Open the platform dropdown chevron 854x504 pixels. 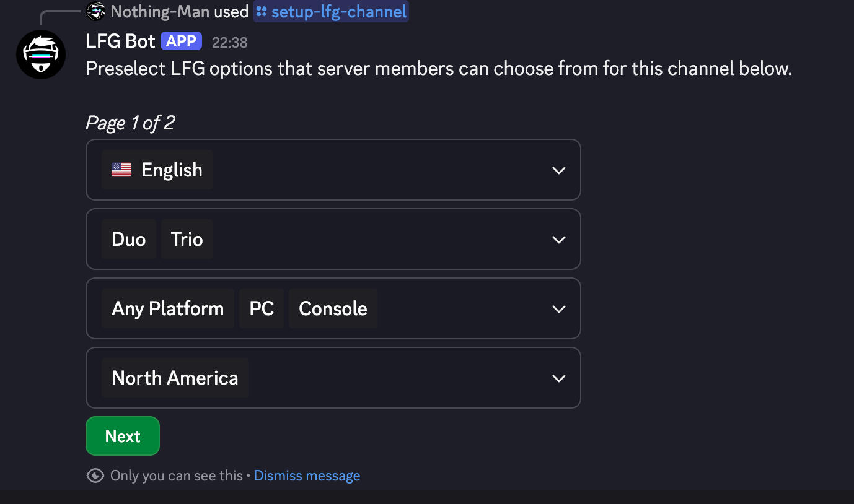(x=558, y=309)
